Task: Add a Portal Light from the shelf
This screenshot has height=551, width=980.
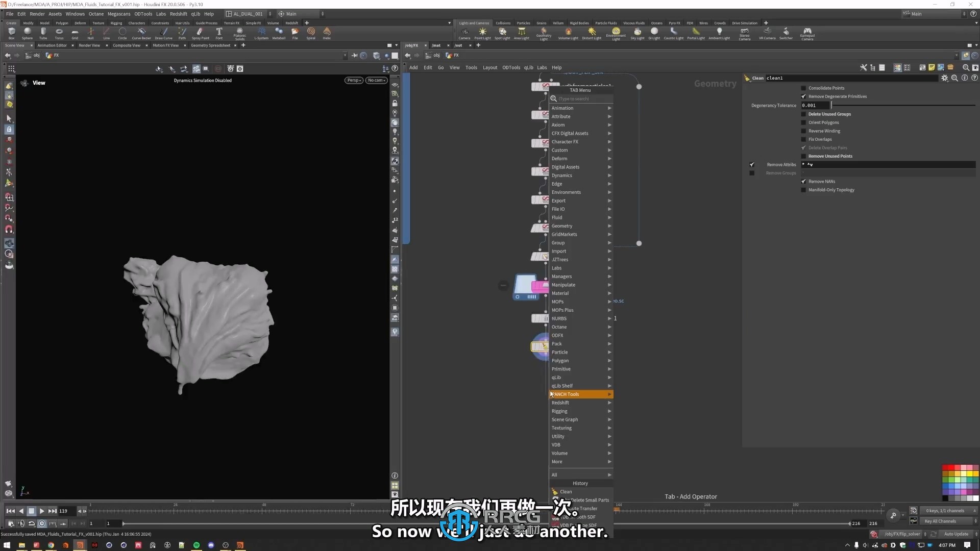Action: point(696,33)
